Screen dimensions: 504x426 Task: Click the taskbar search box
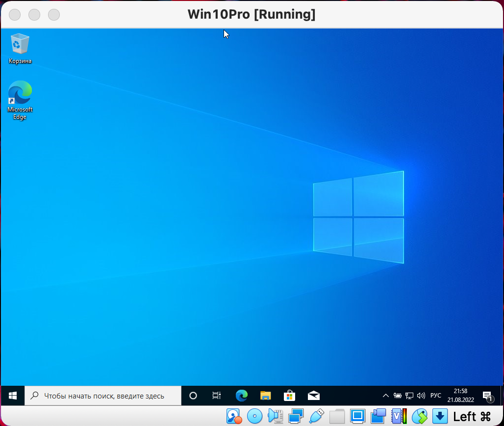pyautogui.click(x=103, y=396)
